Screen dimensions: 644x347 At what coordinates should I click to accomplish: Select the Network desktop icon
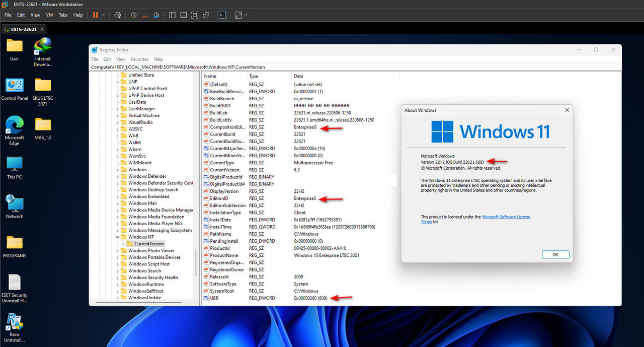(x=15, y=207)
